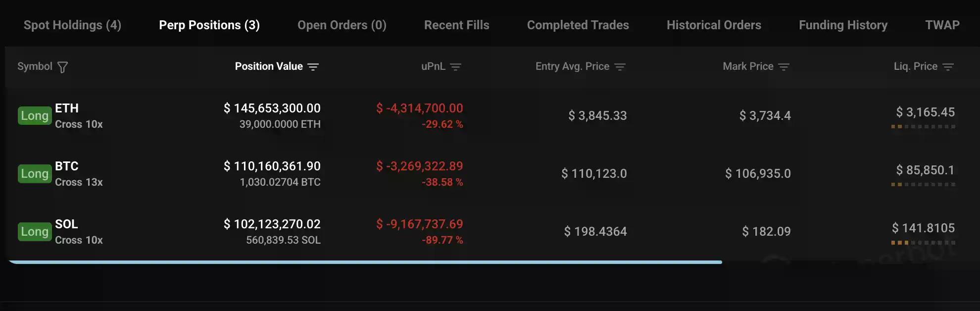Open the Funding History tab
The height and width of the screenshot is (311, 980).
point(843,25)
